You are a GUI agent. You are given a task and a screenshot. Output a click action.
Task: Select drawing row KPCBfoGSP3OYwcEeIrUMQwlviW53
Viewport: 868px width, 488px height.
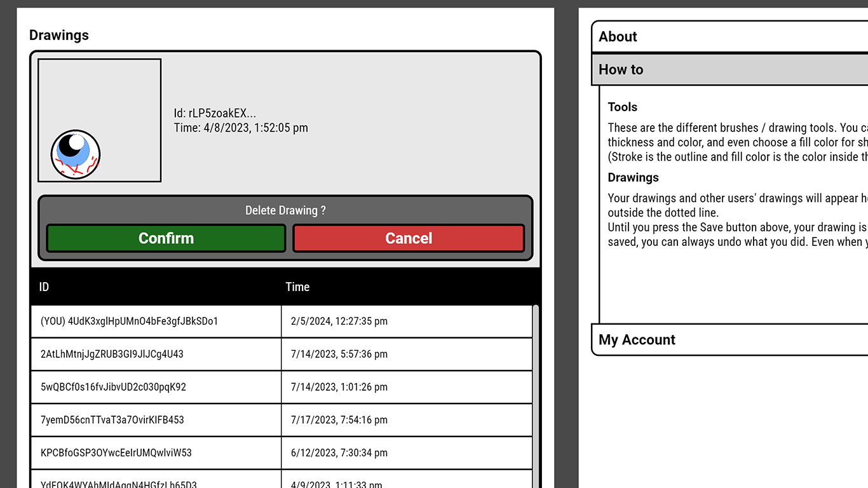click(156, 454)
